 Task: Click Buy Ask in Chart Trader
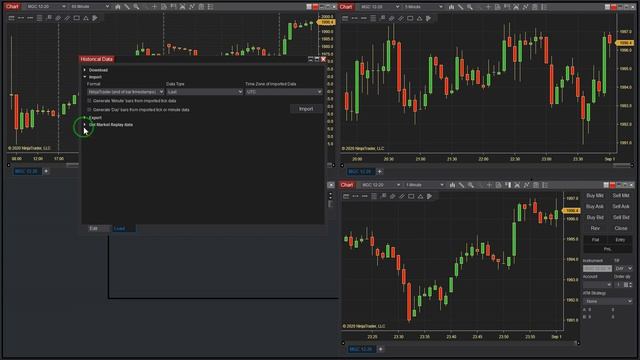[595, 207]
